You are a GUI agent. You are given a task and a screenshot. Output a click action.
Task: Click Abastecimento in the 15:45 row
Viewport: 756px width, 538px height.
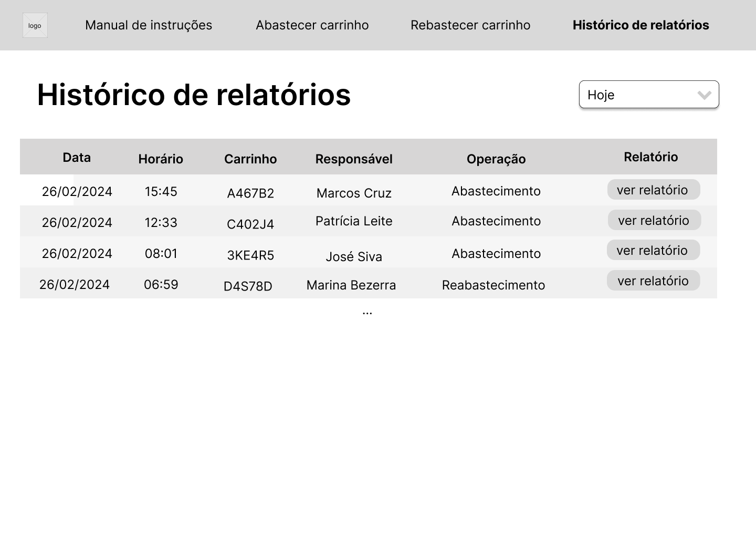pyautogui.click(x=496, y=191)
